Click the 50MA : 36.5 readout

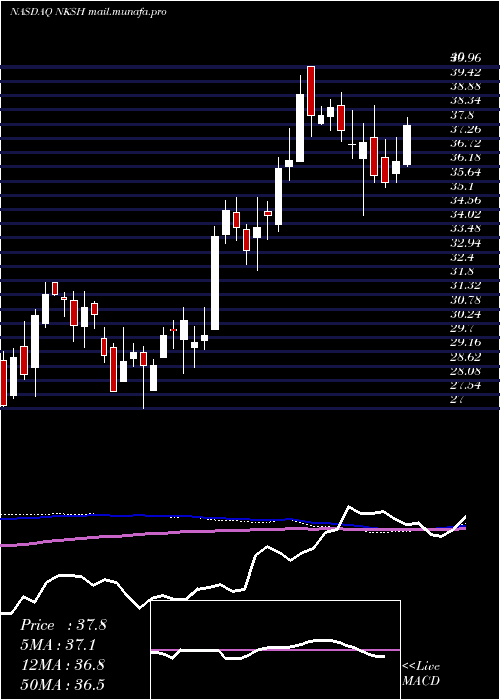pos(62,684)
